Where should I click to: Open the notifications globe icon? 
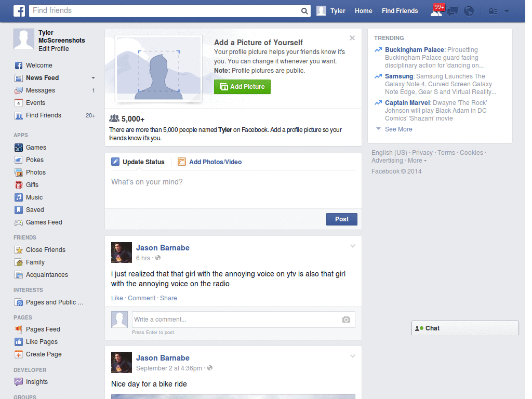(x=469, y=11)
